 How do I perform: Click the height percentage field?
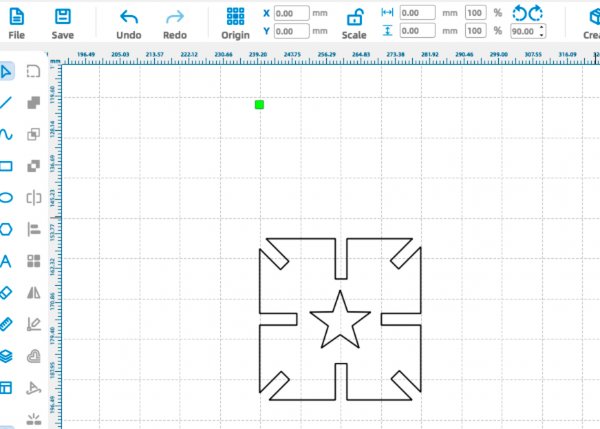[476, 31]
